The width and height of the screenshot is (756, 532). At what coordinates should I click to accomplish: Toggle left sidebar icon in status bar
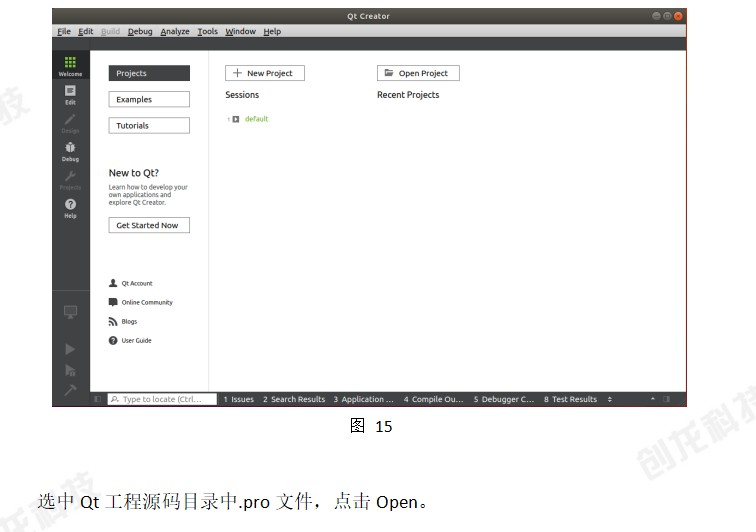pyautogui.click(x=97, y=399)
